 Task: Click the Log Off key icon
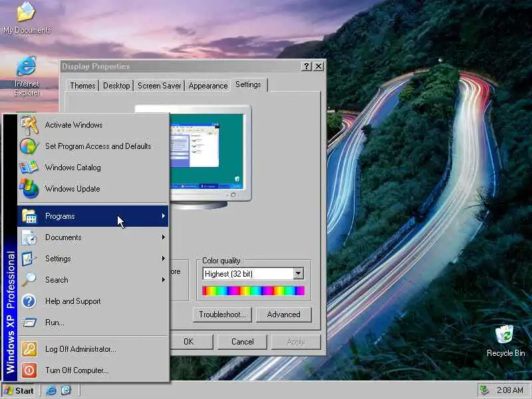(29, 349)
